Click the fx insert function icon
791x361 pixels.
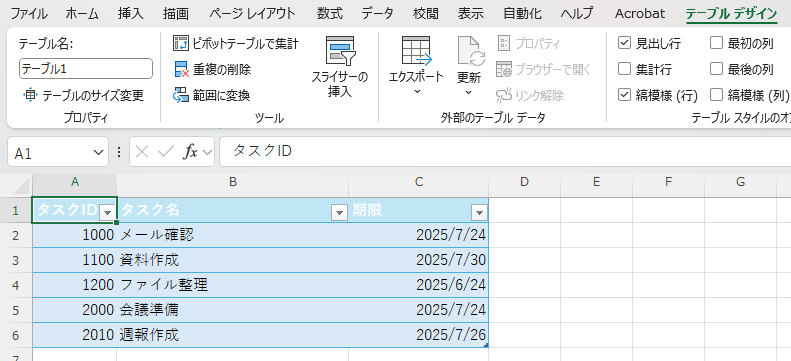pos(190,152)
